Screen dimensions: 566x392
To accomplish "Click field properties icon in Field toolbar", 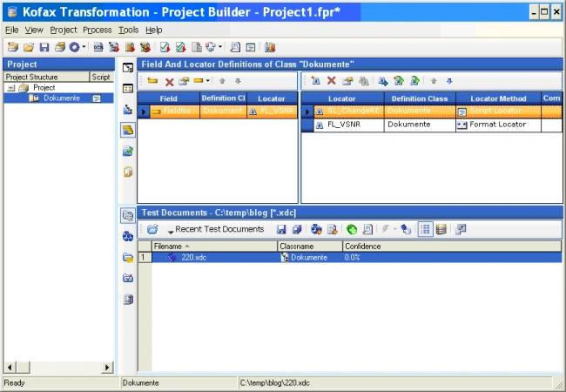I will coord(184,81).
